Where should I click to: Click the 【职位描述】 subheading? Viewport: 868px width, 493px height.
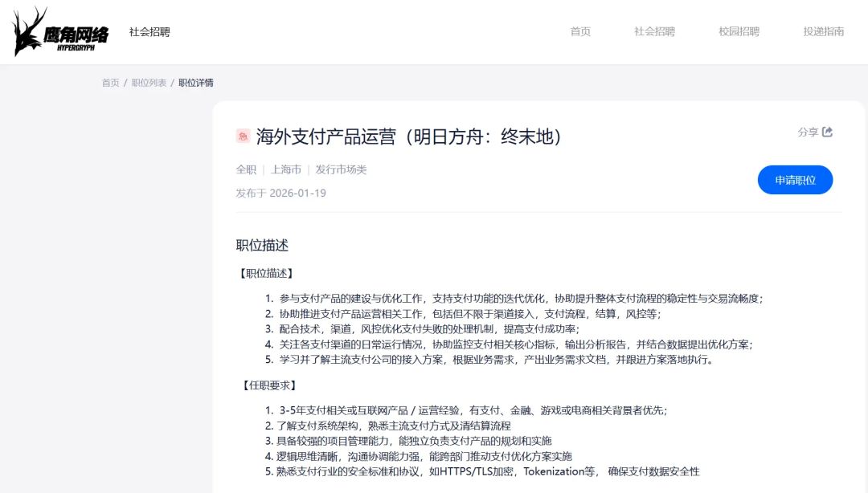(x=266, y=273)
